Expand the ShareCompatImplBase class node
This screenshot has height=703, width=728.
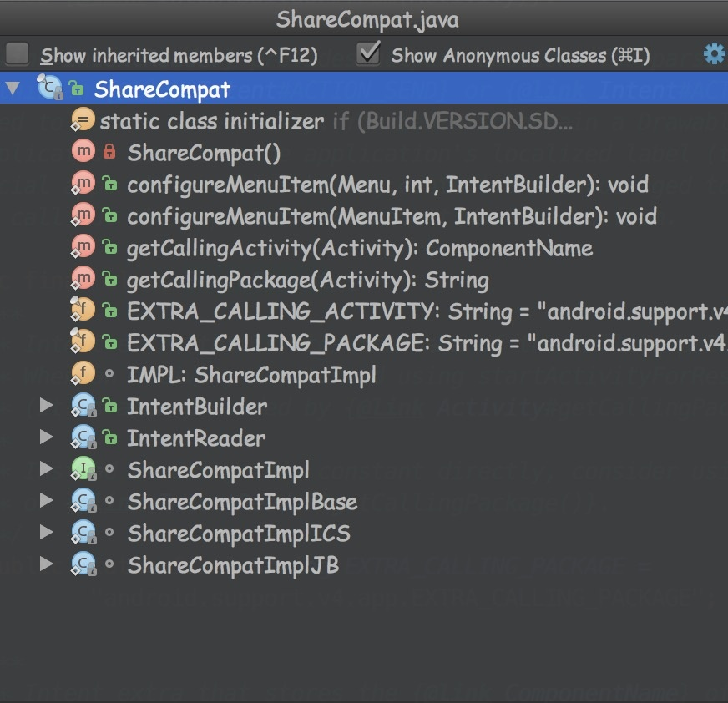point(47,500)
